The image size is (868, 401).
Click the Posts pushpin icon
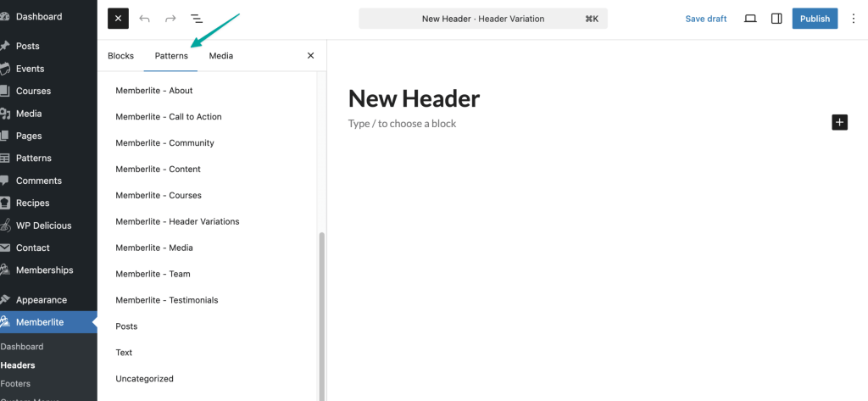pyautogui.click(x=4, y=46)
